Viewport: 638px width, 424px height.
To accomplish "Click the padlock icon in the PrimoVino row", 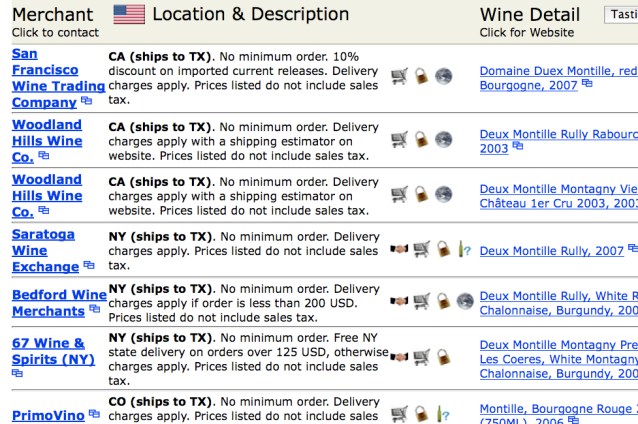I will [423, 411].
